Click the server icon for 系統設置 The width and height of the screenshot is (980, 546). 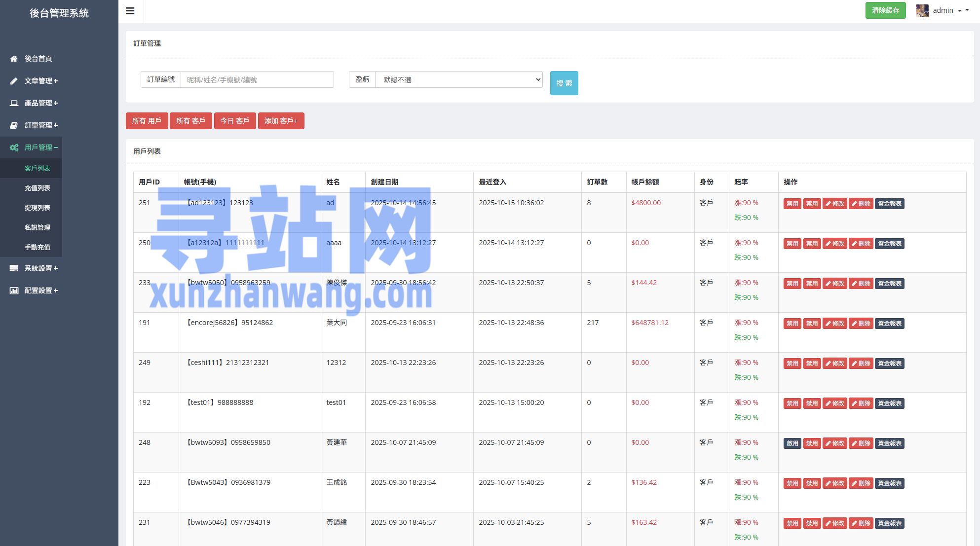click(x=14, y=268)
